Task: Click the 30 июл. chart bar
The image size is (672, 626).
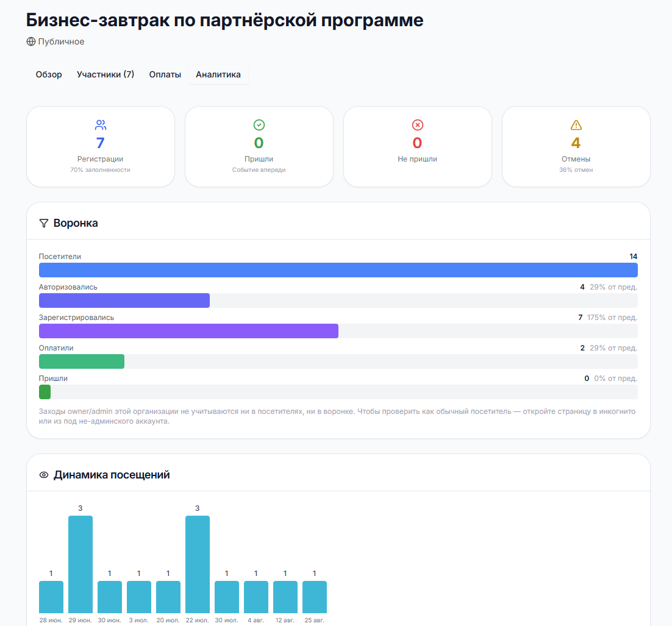Action: coord(227,597)
